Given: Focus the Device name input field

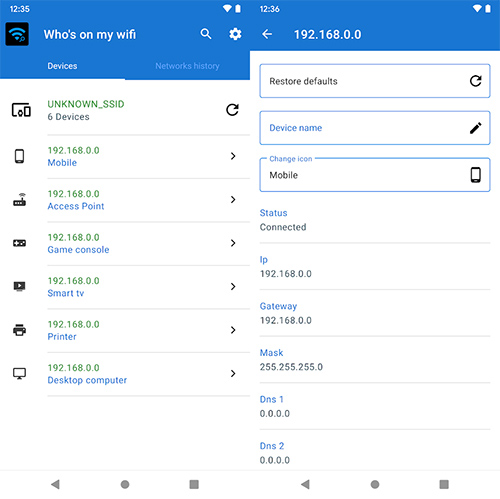Looking at the screenshot, I should pyautogui.click(x=375, y=128).
